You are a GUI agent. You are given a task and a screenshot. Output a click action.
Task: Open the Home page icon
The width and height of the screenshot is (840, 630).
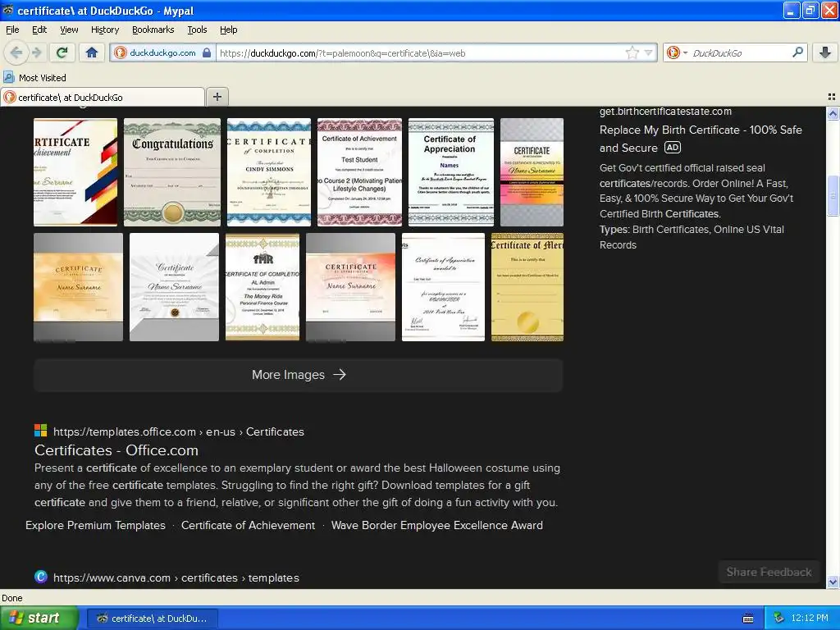92,52
